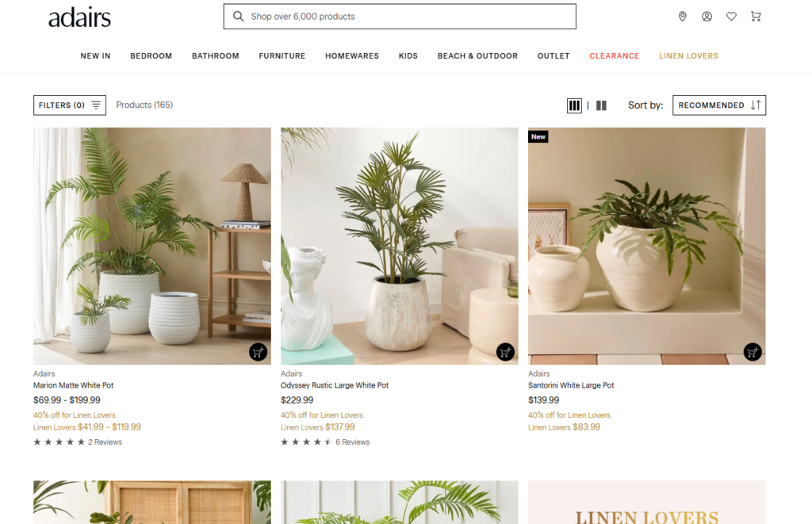The image size is (812, 524).
Task: Open the store locator pin icon
Action: tap(683, 17)
